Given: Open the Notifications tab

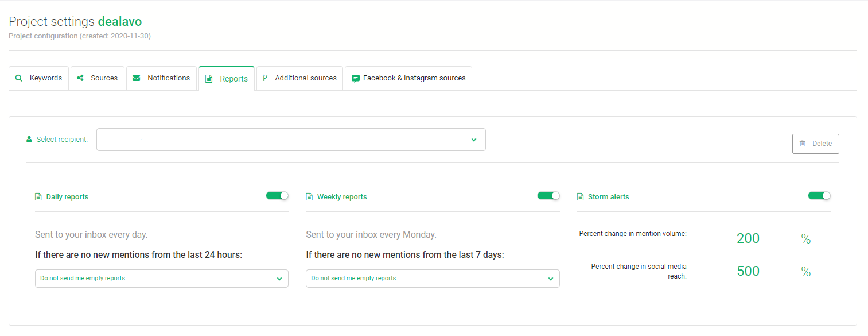Looking at the screenshot, I should click(x=161, y=78).
